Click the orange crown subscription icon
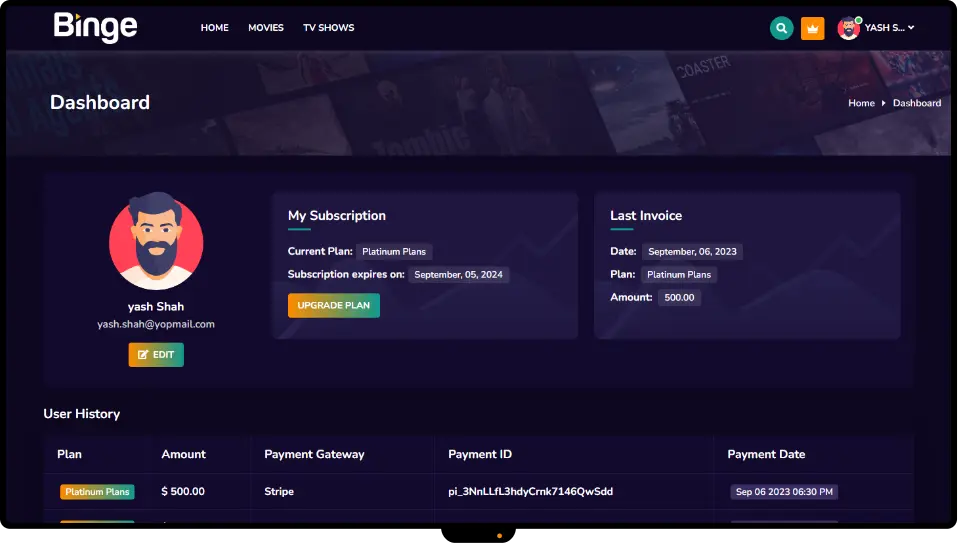The height and width of the screenshot is (543, 958). (x=812, y=28)
